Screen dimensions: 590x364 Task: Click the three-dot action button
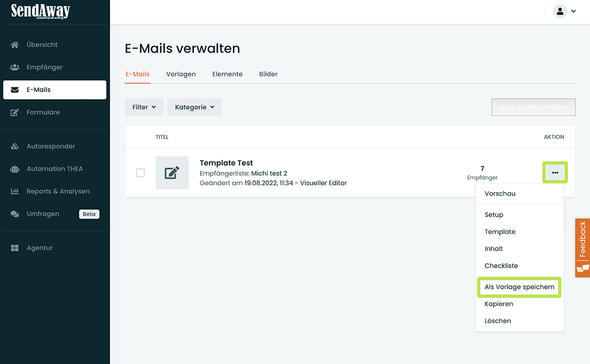tap(555, 172)
